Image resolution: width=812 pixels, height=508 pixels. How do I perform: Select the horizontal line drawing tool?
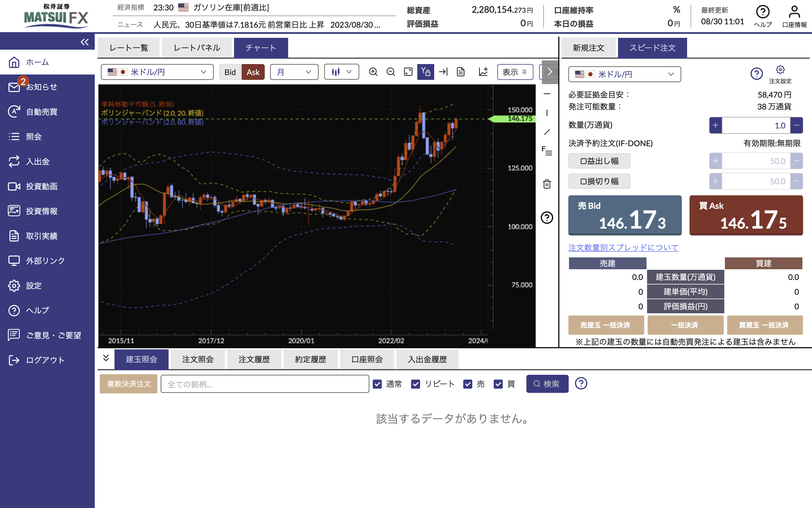(547, 94)
